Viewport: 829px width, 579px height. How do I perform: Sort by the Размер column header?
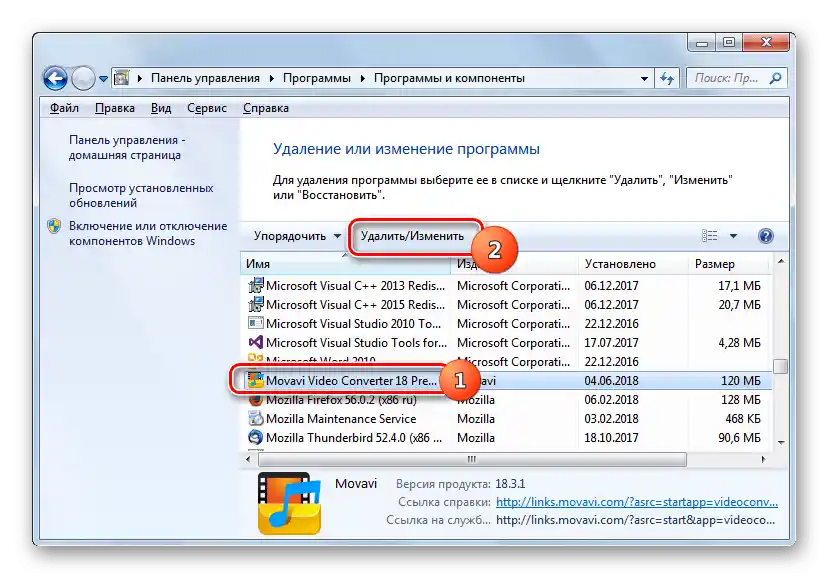tap(729, 264)
